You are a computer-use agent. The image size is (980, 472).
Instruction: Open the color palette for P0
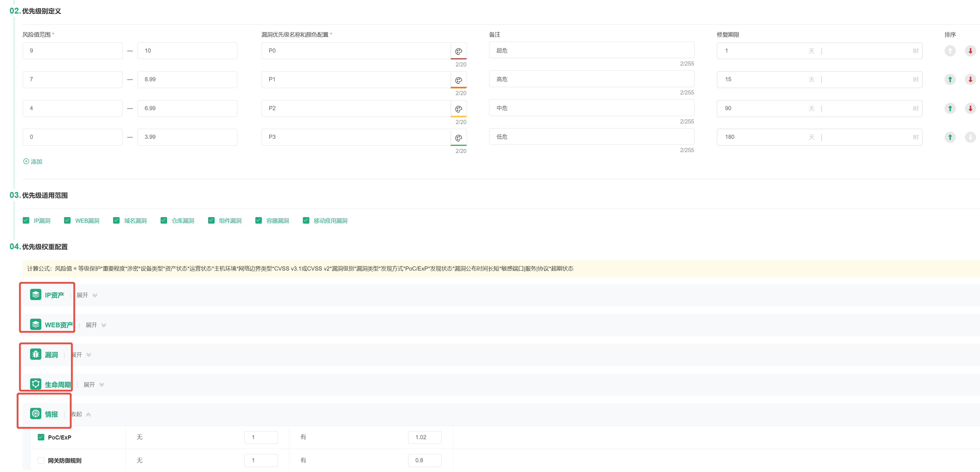(458, 51)
